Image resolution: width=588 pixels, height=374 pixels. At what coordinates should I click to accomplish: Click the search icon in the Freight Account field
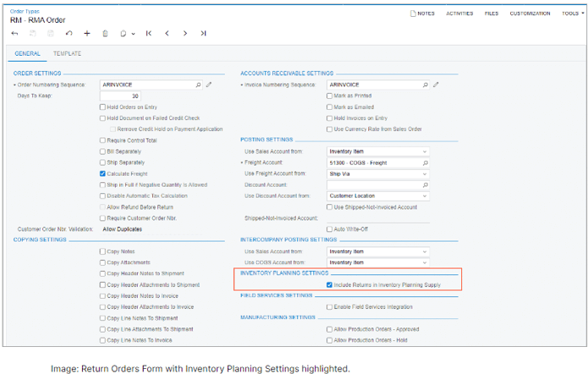click(425, 162)
